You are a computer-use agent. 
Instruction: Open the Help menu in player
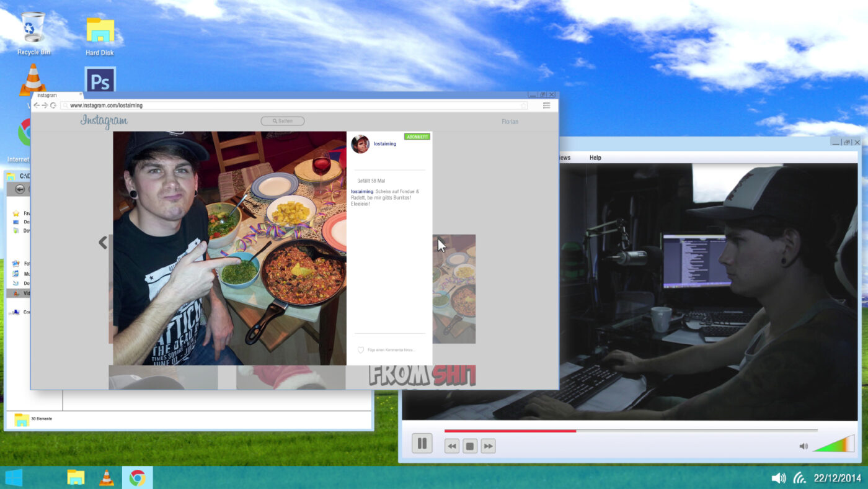coord(595,158)
